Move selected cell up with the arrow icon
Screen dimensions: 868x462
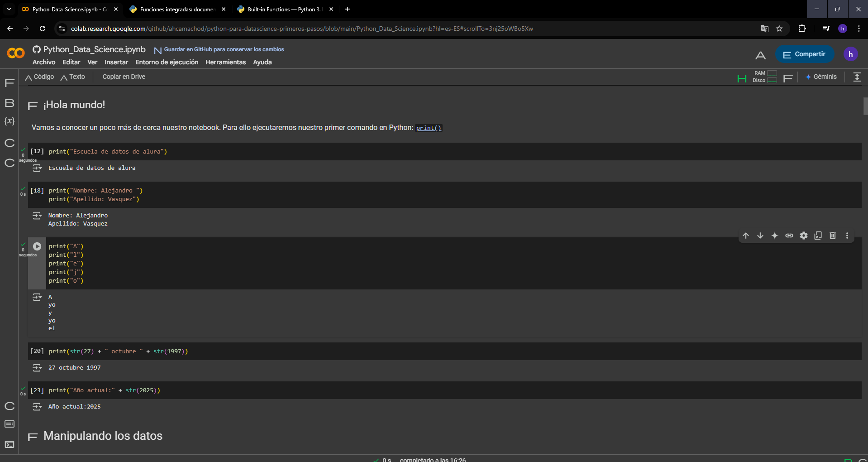click(746, 236)
